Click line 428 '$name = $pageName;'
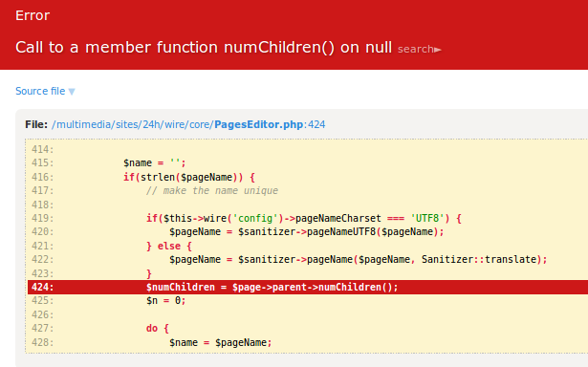Screen dimensions: 588x367 tap(220, 342)
